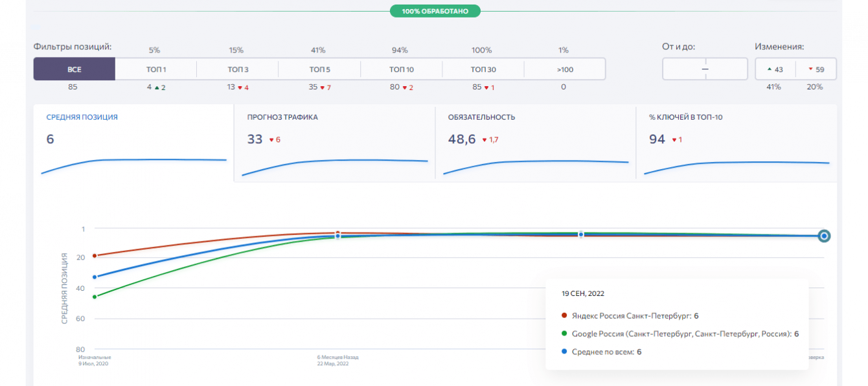
Task: Filter positions by ТОП 1
Action: pos(155,69)
